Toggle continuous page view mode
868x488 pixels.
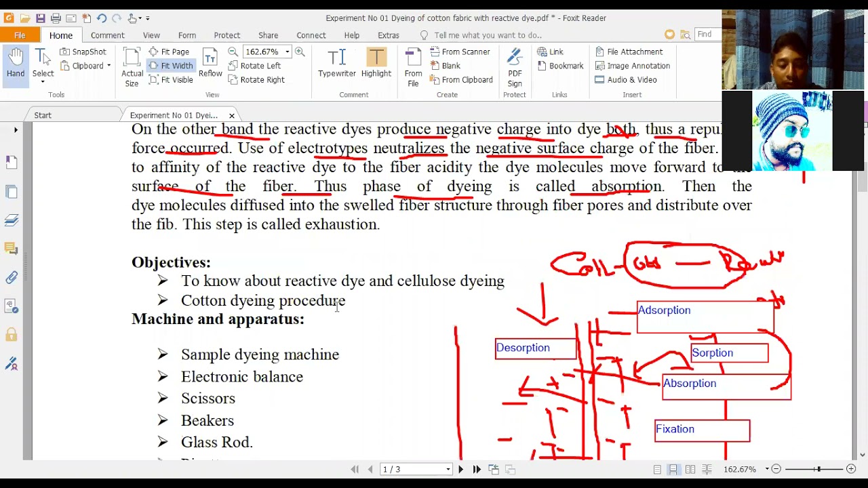click(673, 469)
